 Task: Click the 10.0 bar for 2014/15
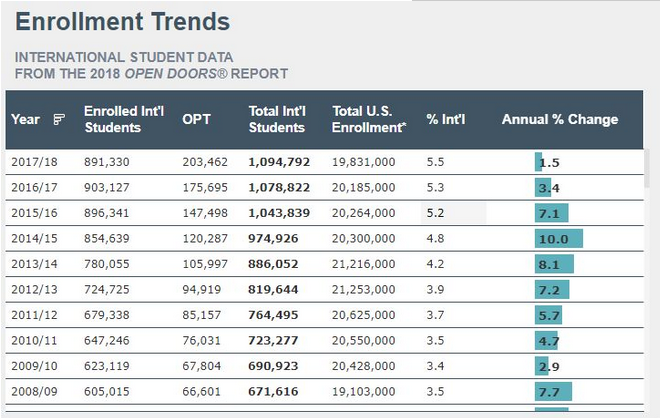tap(558, 239)
